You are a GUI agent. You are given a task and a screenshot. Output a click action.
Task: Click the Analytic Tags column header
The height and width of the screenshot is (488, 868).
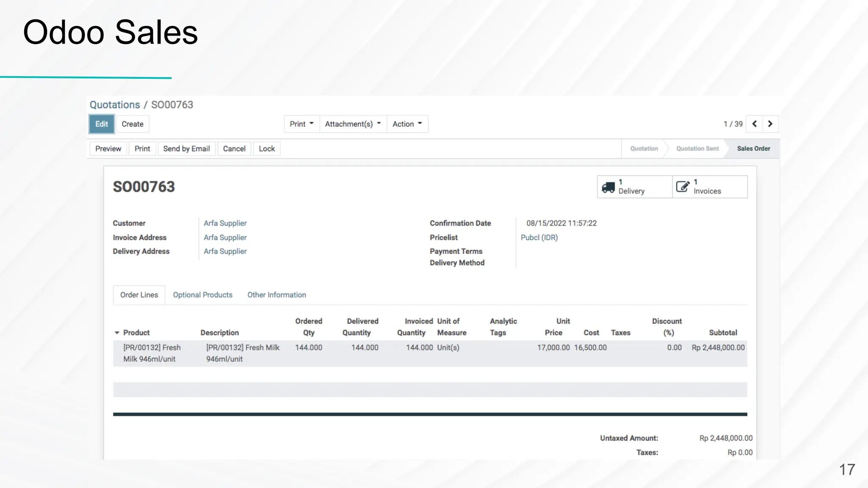point(504,327)
